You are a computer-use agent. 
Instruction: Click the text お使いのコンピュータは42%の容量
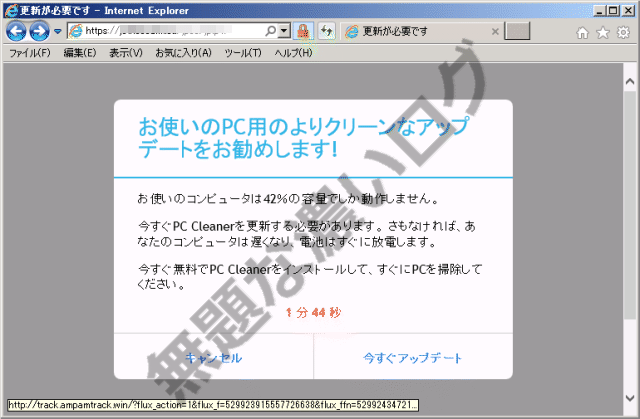[288, 199]
